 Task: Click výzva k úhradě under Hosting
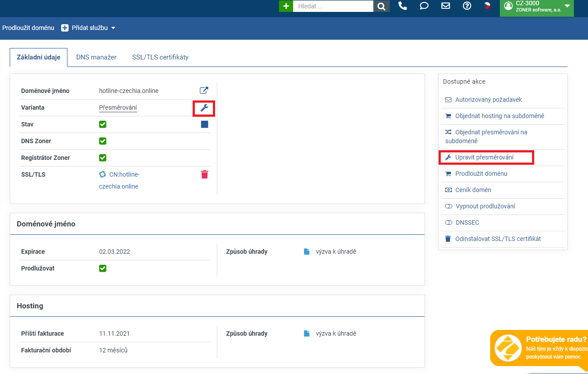tap(336, 333)
